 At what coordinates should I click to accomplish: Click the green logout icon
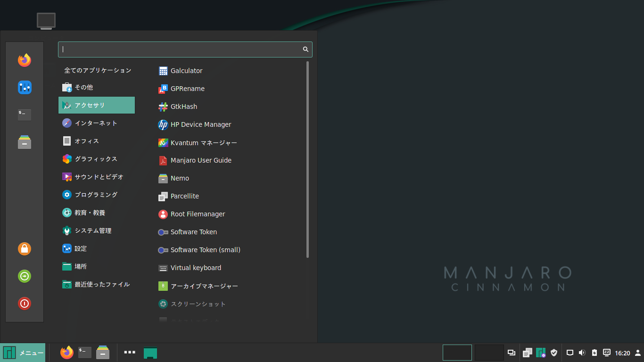[25, 276]
